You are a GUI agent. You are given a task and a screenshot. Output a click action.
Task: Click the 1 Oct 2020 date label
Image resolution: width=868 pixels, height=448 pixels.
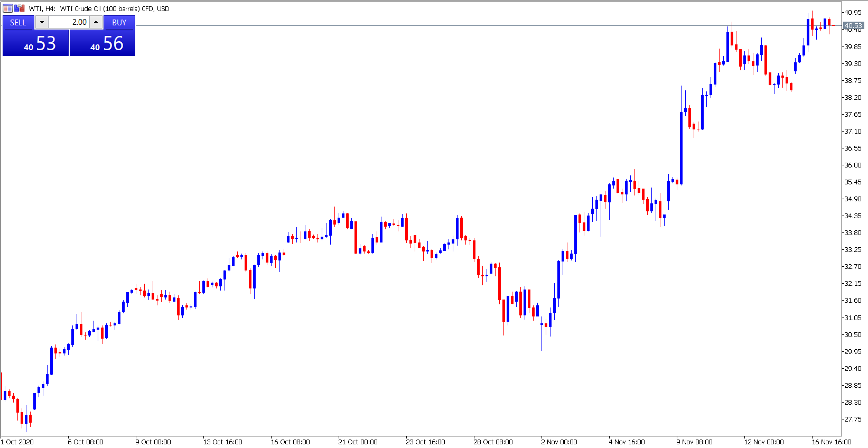pos(17,442)
